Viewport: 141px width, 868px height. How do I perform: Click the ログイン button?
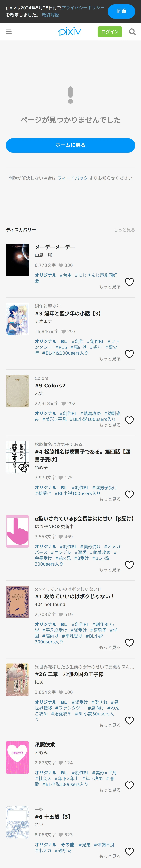(x=110, y=32)
